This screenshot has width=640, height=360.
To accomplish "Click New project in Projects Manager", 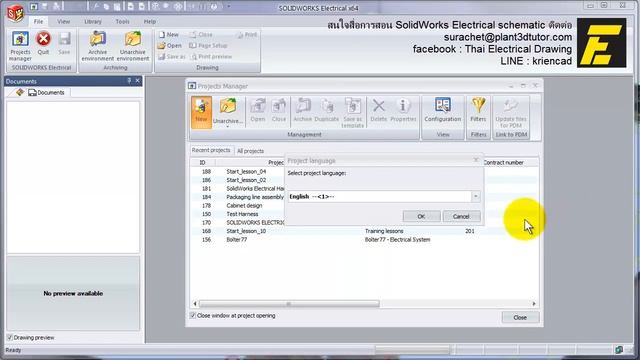I will [x=201, y=111].
